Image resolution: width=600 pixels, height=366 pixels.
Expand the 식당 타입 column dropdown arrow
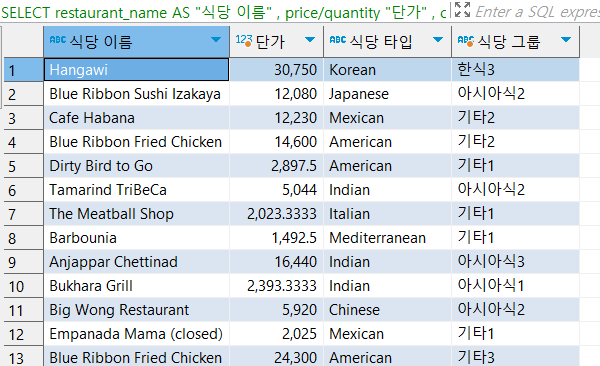point(438,39)
